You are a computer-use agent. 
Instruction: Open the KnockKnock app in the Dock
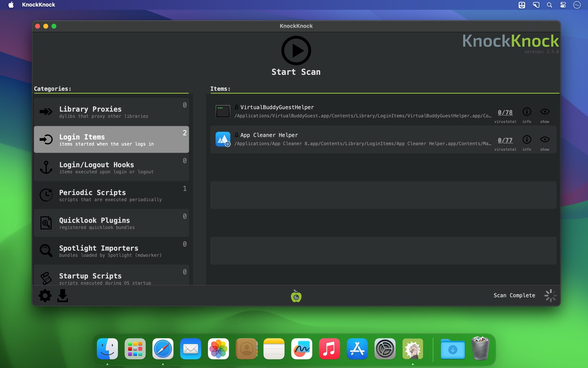click(413, 349)
